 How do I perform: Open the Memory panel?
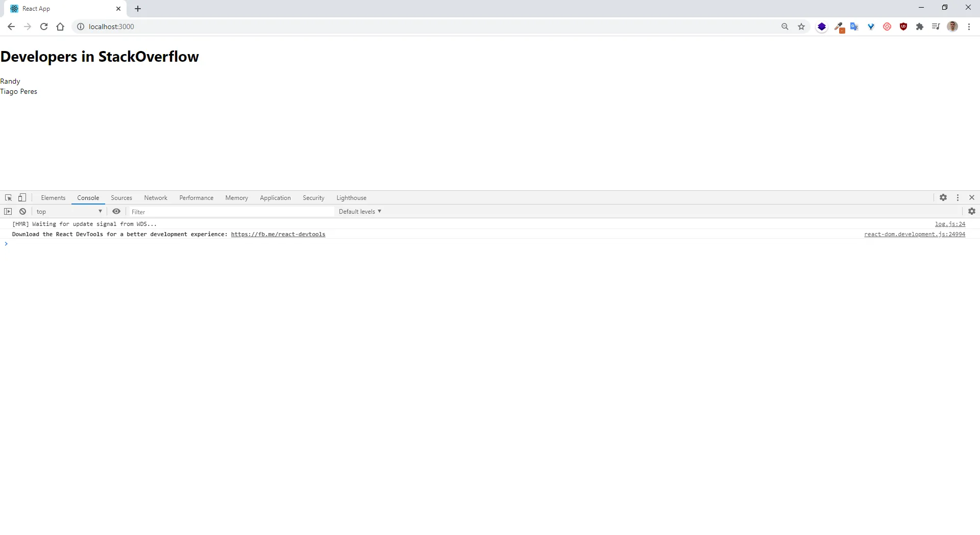(237, 198)
